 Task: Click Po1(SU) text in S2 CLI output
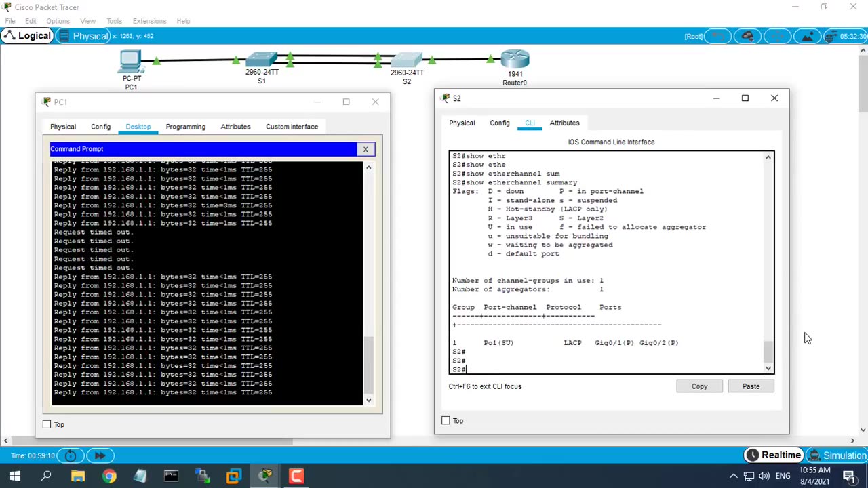[x=498, y=343]
